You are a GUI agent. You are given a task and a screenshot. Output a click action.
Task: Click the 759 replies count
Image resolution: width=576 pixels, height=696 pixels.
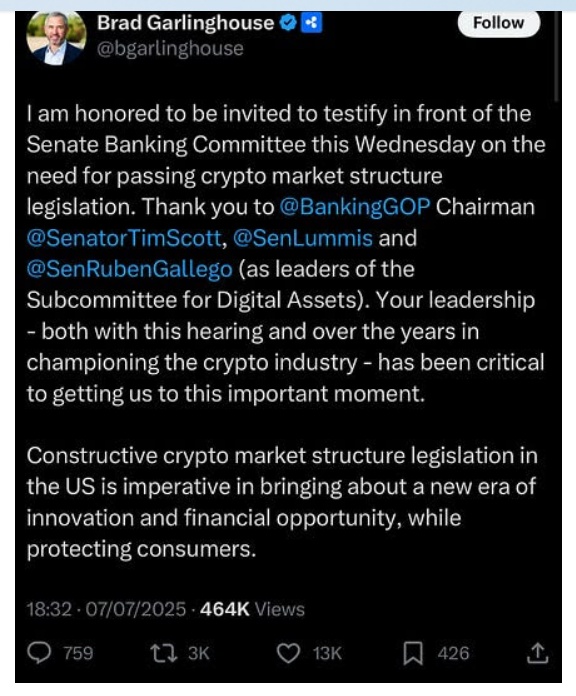pyautogui.click(x=78, y=653)
